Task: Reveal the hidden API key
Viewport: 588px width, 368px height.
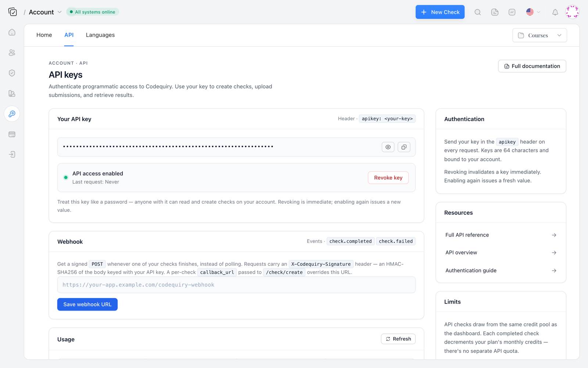Action: click(x=388, y=147)
